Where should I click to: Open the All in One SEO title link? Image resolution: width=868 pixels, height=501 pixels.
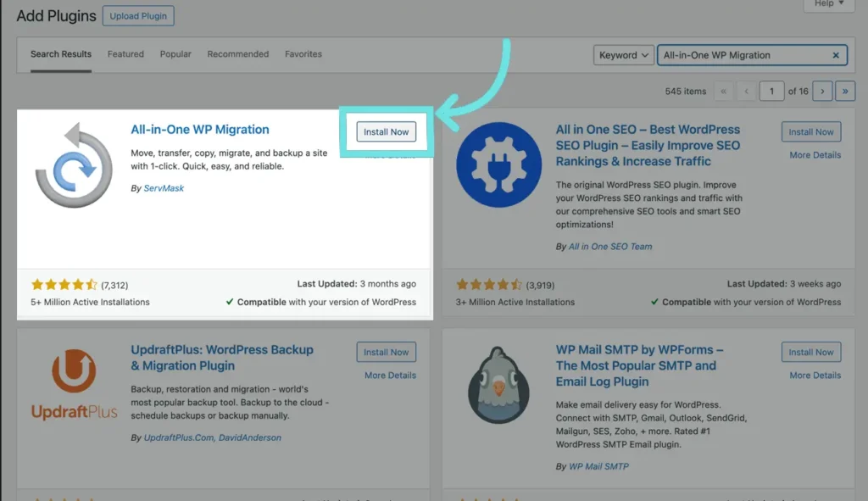648,146
